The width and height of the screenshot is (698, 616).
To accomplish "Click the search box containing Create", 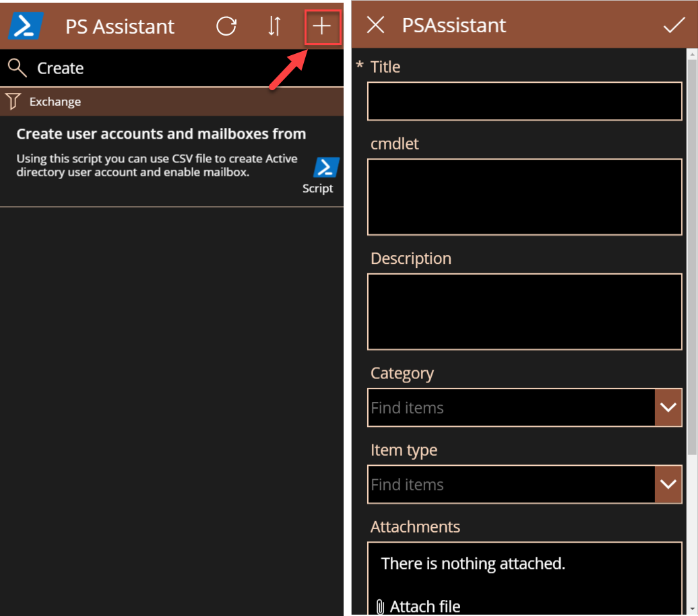I will [x=171, y=68].
